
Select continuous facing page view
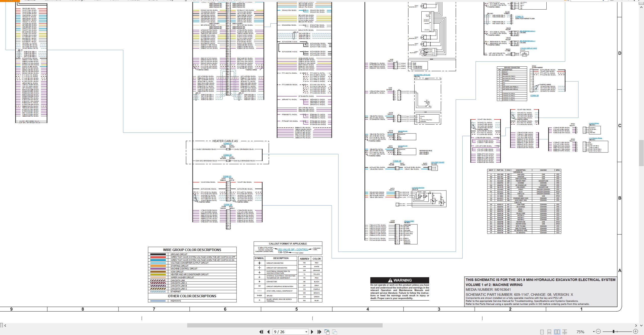pos(565,332)
